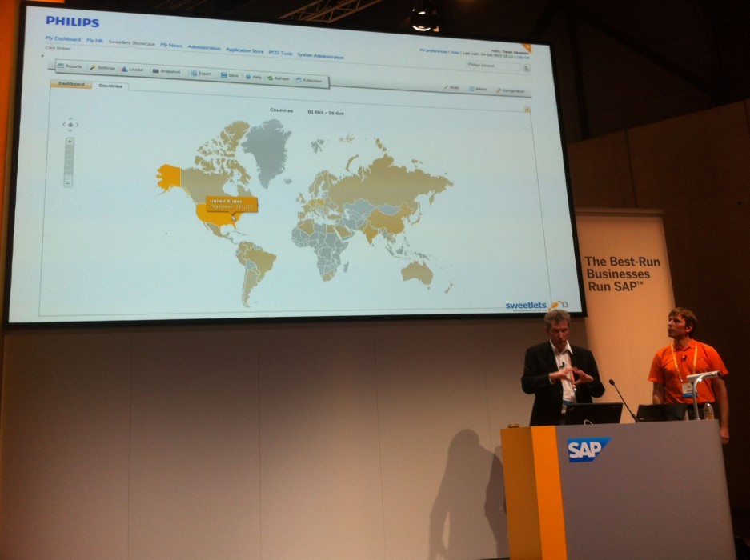Click the Help link in header

pos(455,52)
